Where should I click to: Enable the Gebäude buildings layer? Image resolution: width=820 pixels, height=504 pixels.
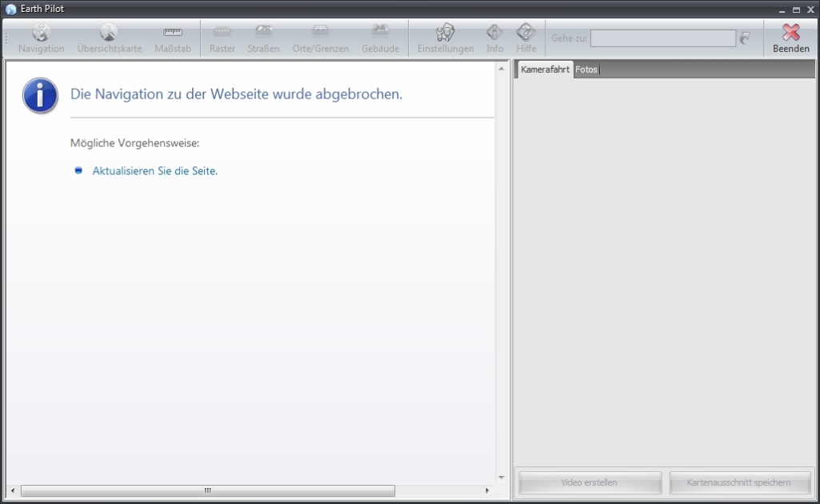click(x=381, y=38)
